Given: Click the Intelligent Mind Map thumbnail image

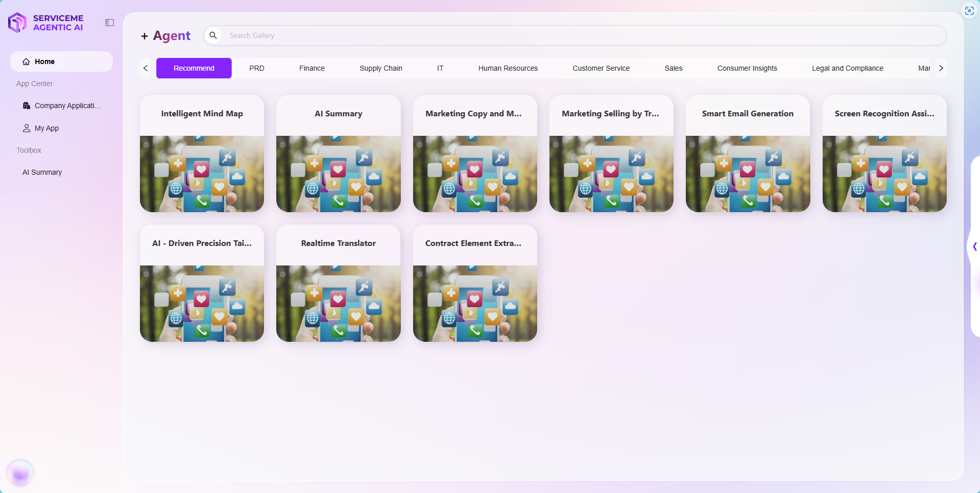Looking at the screenshot, I should click(x=202, y=174).
